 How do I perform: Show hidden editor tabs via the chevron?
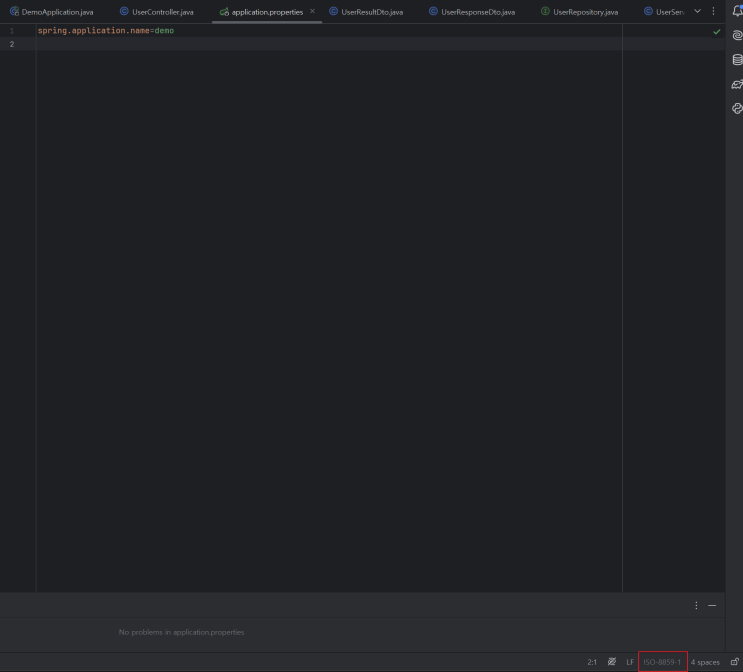point(697,11)
